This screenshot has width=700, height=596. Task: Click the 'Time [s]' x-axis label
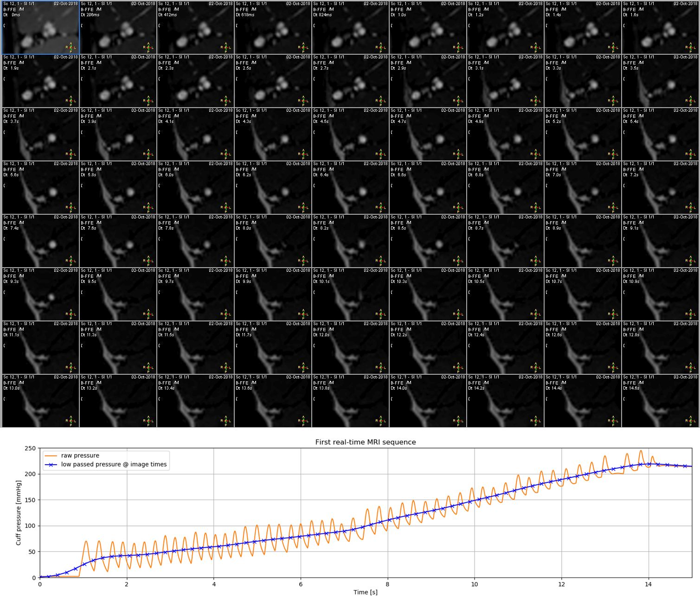[366, 592]
